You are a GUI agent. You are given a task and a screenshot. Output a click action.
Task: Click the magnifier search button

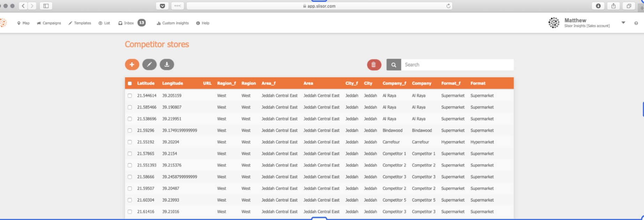[394, 65]
